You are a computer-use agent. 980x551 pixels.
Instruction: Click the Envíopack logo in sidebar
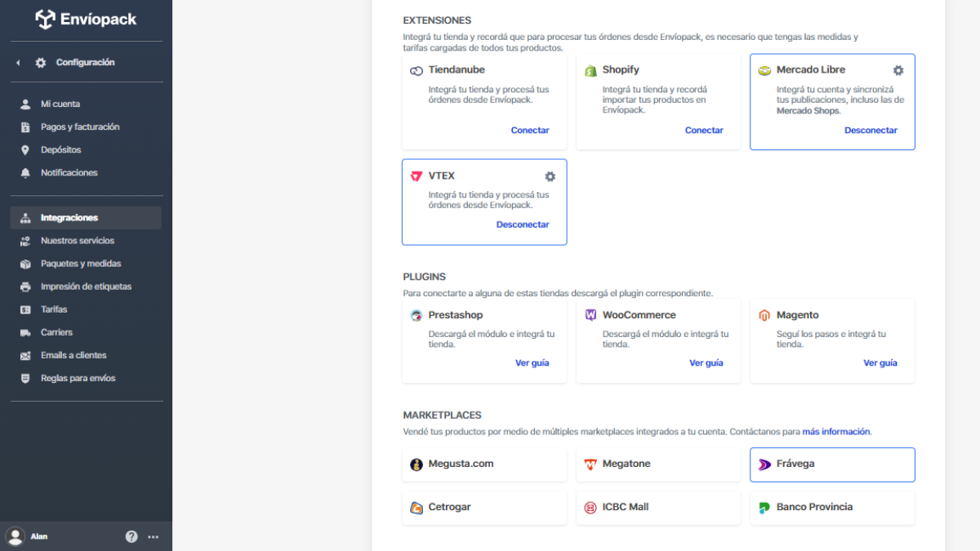[86, 19]
